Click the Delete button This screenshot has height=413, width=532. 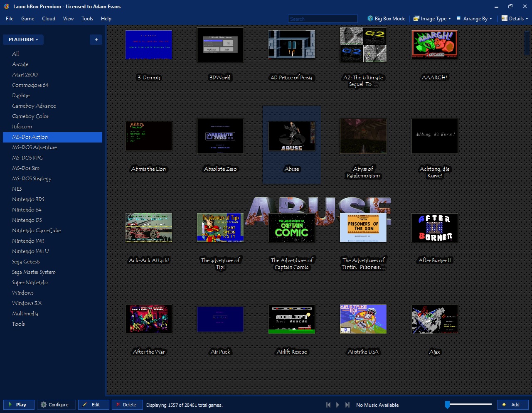click(x=127, y=405)
